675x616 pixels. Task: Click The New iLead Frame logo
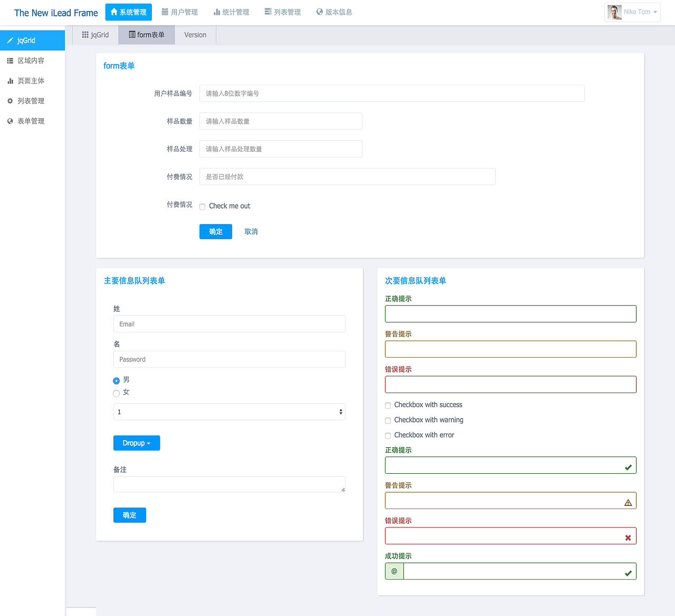click(56, 13)
